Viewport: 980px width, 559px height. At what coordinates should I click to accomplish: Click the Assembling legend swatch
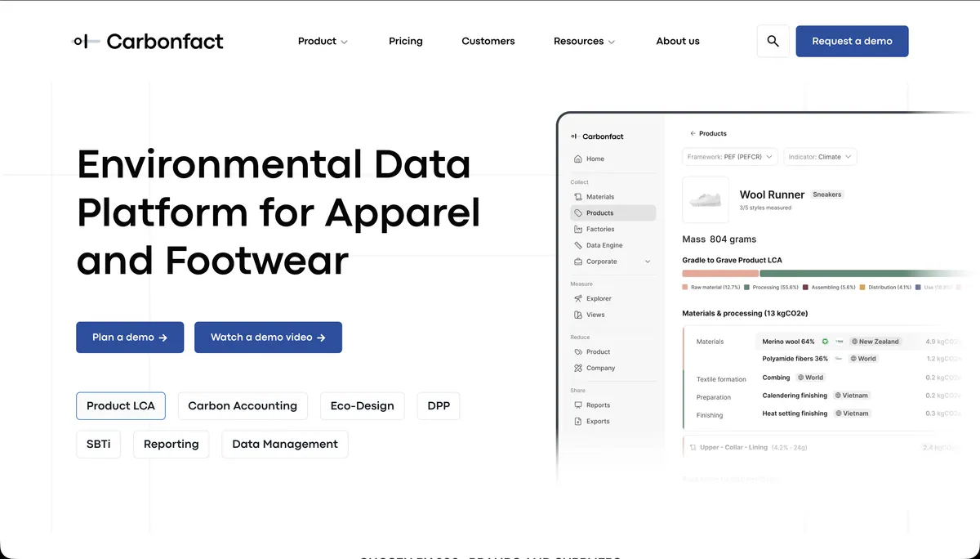pyautogui.click(x=805, y=288)
